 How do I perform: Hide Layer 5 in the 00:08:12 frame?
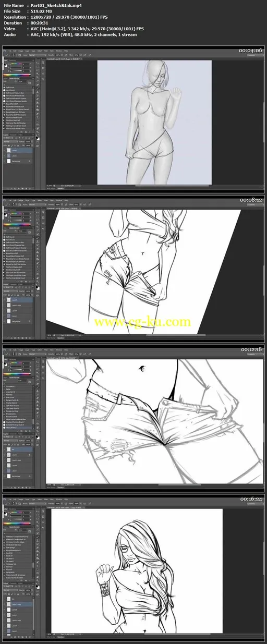click(x=5, y=300)
